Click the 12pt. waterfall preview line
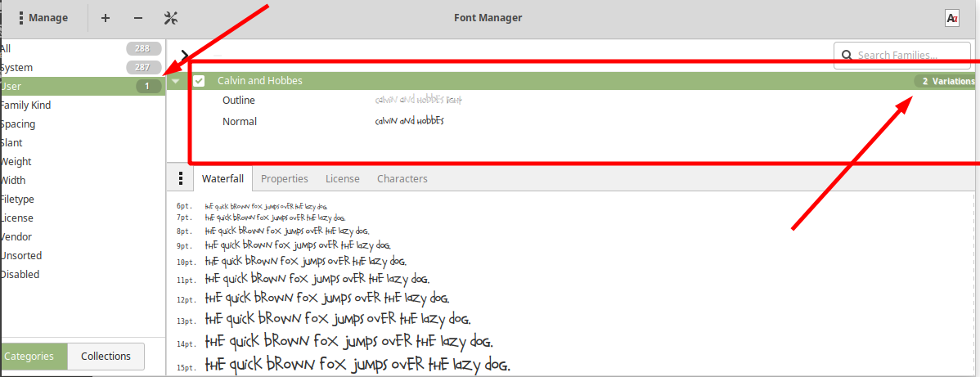 [327, 298]
